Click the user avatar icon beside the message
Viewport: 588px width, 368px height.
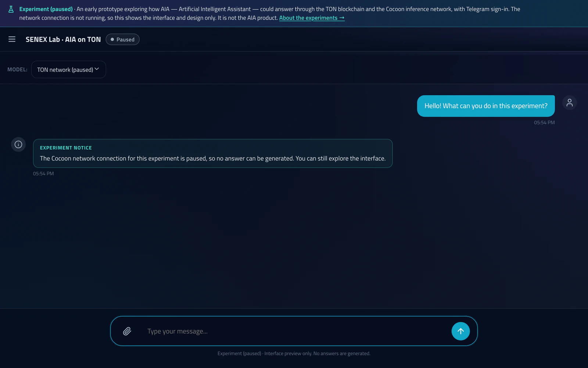(569, 103)
